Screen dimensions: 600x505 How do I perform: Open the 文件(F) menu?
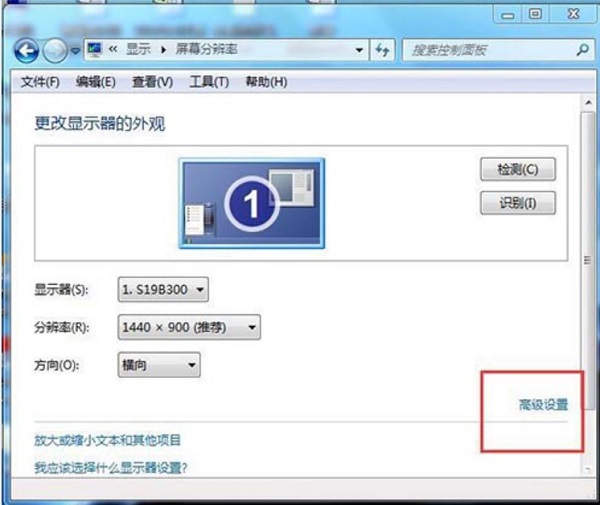[x=40, y=81]
